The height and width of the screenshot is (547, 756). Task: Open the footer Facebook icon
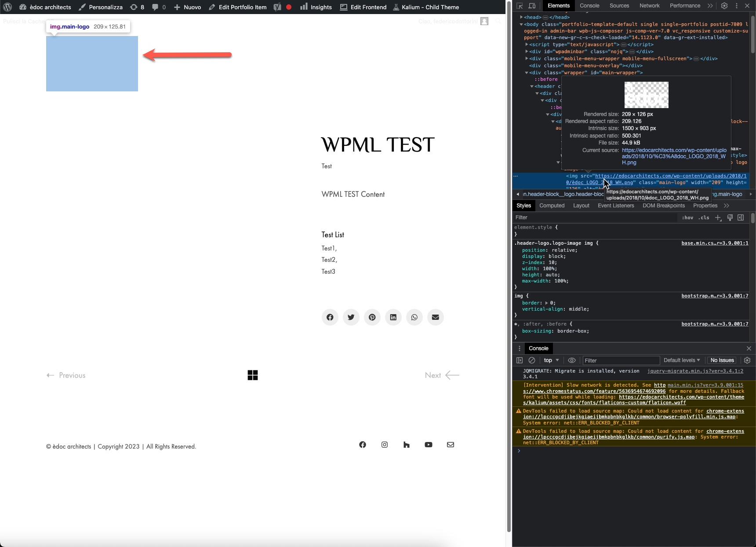[x=363, y=445]
